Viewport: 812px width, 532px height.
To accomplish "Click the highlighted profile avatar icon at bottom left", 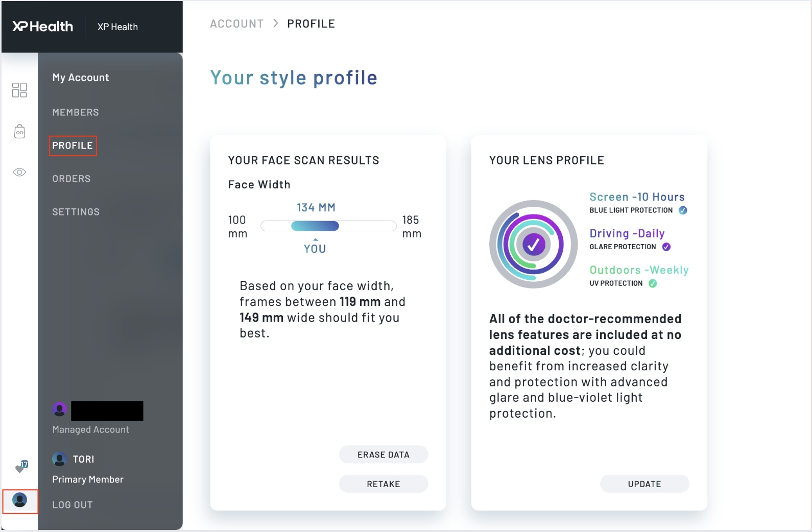I will tap(20, 501).
